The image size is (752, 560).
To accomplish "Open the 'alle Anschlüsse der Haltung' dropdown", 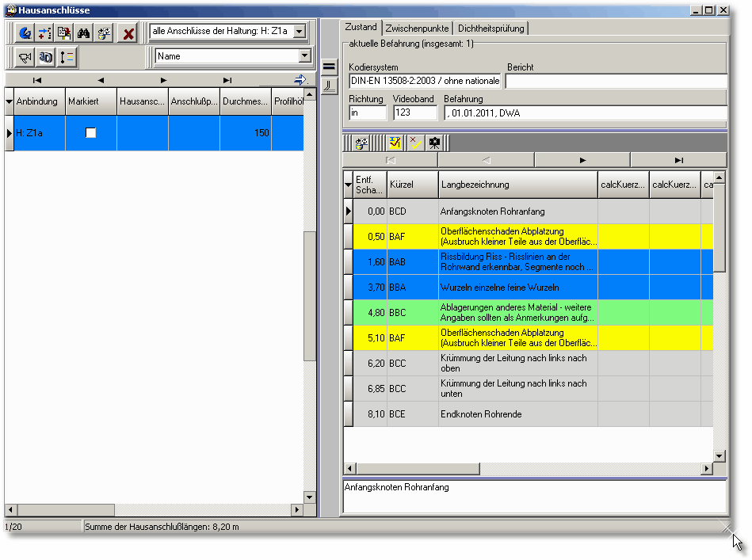I will coord(299,32).
